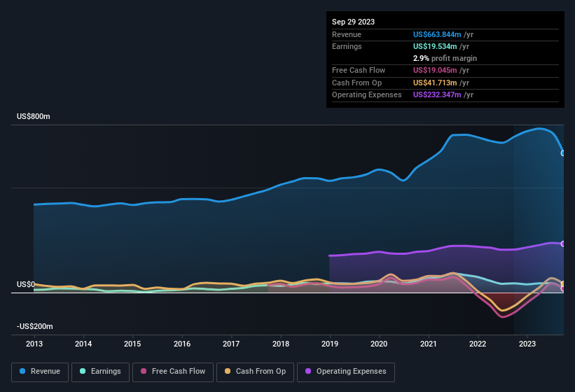Screen dimensions: 575x392
Task: Click the purple Operating Expenses legend dot
Action: (308, 372)
